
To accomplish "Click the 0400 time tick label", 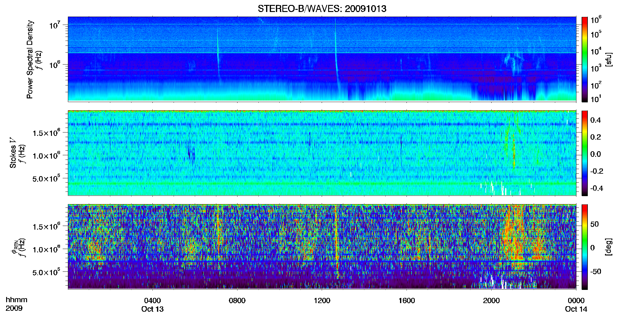I will click(152, 301).
